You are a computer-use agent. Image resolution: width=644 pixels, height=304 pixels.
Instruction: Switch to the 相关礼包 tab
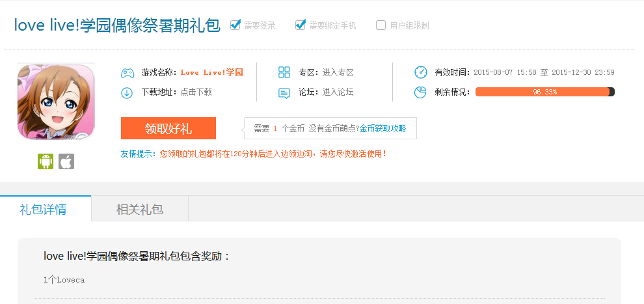(x=140, y=209)
